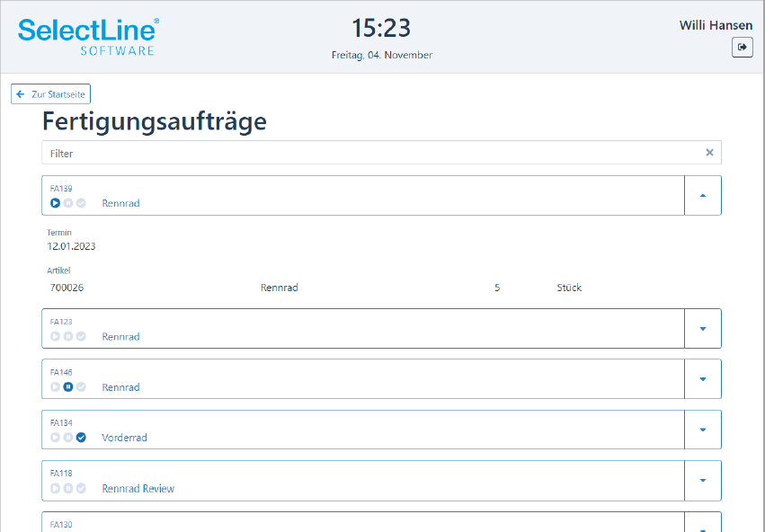
Task: Clear the filter with the X icon
Action: tap(709, 153)
